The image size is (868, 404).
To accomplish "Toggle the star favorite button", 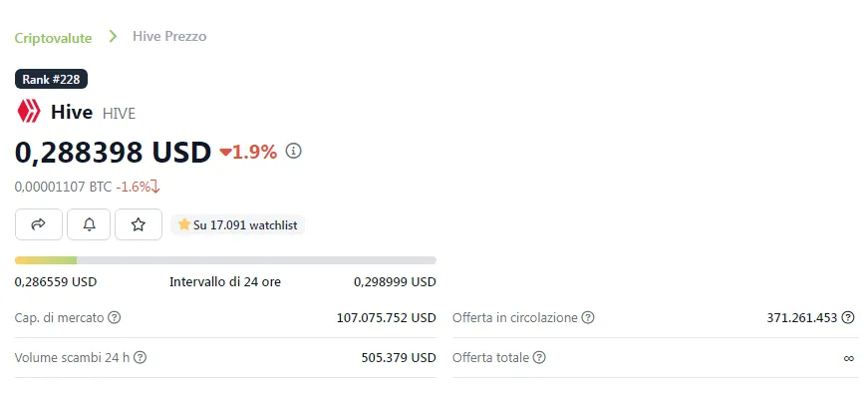I will pos(139,224).
